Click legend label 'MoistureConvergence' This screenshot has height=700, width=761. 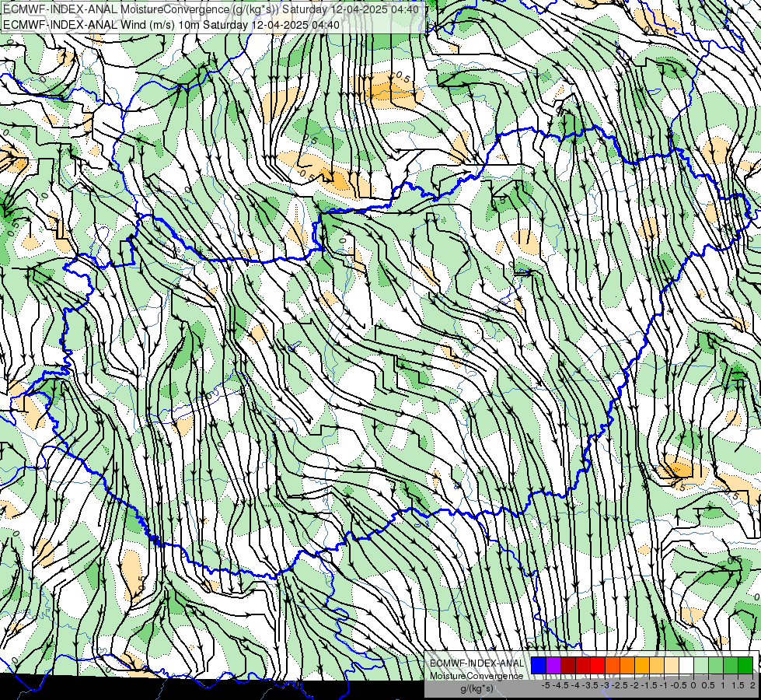click(x=476, y=676)
